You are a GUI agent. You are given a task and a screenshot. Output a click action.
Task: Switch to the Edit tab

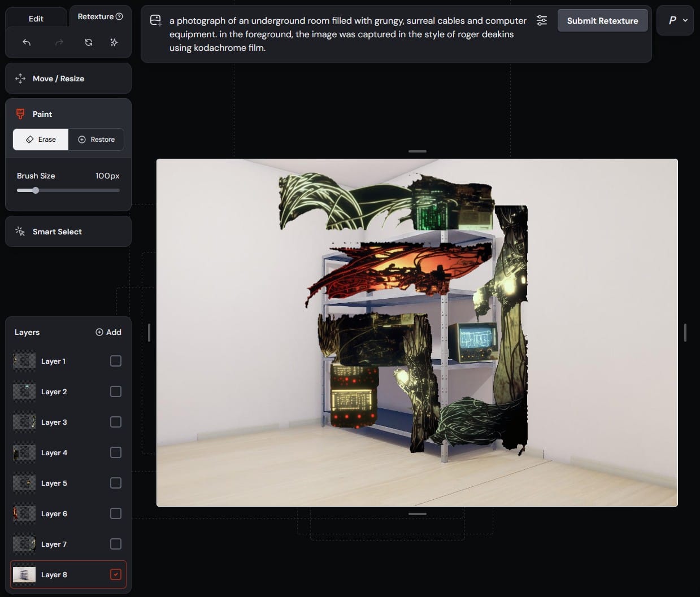tap(36, 19)
